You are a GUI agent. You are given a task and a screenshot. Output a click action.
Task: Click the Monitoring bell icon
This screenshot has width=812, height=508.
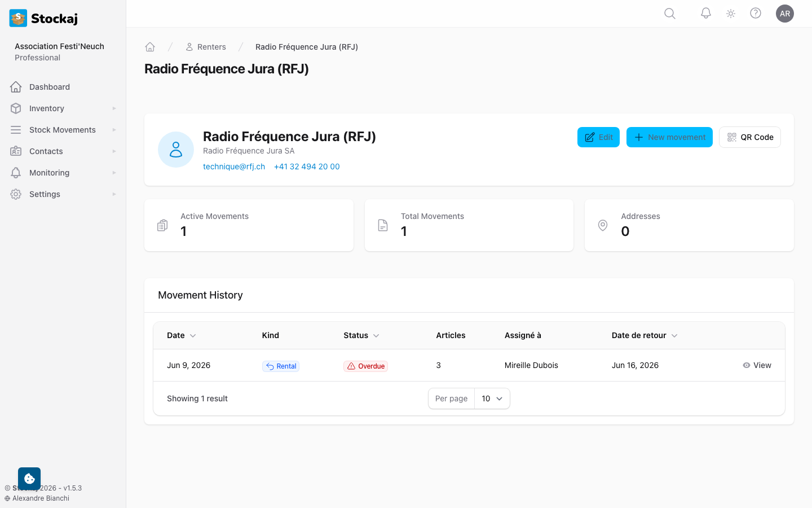click(x=16, y=173)
